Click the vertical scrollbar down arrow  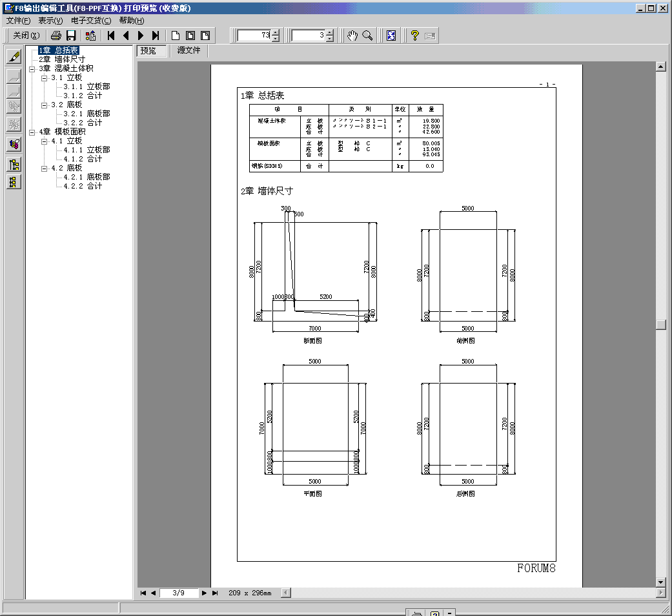tap(660, 582)
